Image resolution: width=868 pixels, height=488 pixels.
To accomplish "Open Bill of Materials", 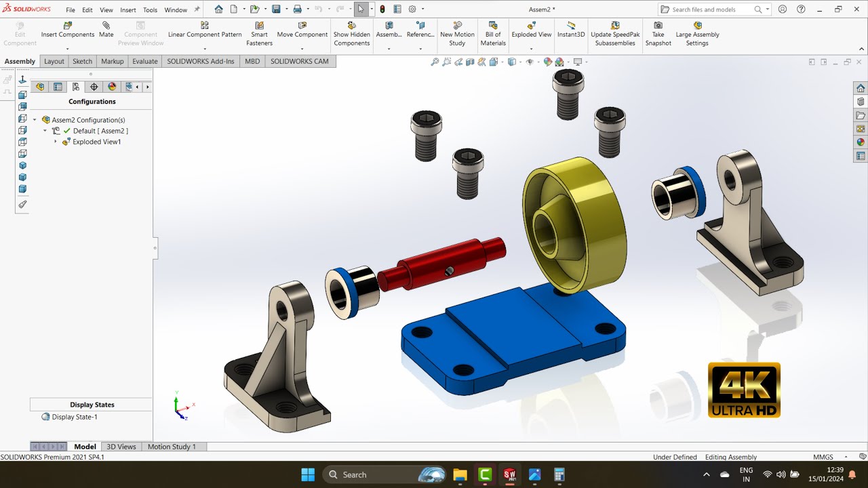I will [x=493, y=34].
